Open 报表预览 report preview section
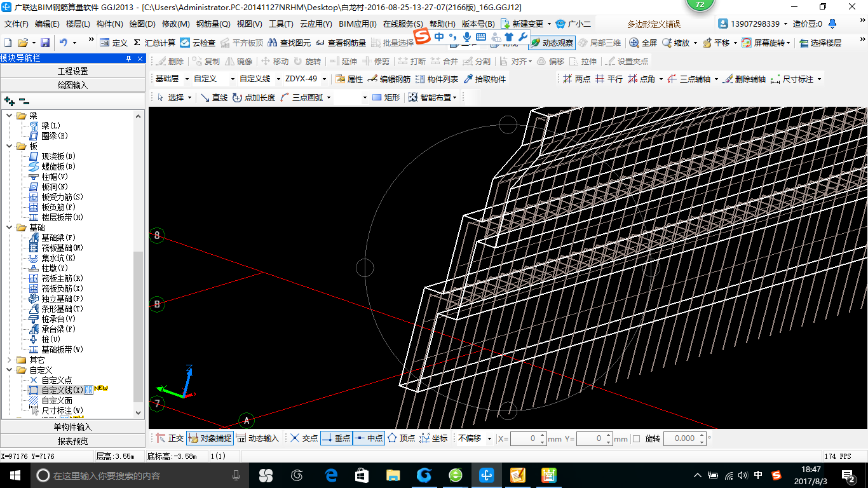The height and width of the screenshot is (488, 868). tap(72, 441)
